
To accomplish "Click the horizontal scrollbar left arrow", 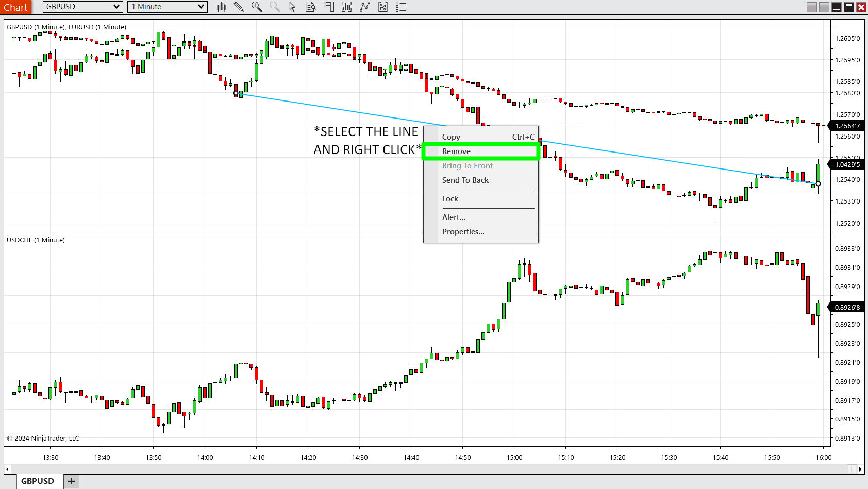I will click(7, 469).
